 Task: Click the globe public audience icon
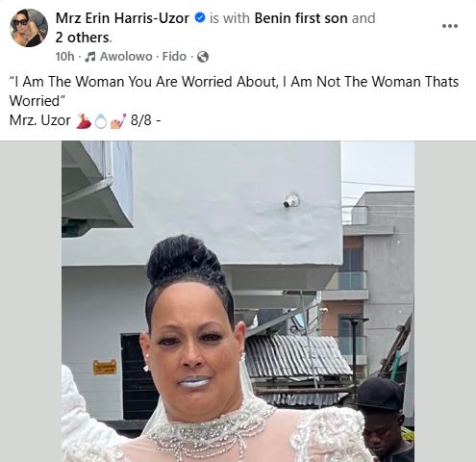coord(203,57)
